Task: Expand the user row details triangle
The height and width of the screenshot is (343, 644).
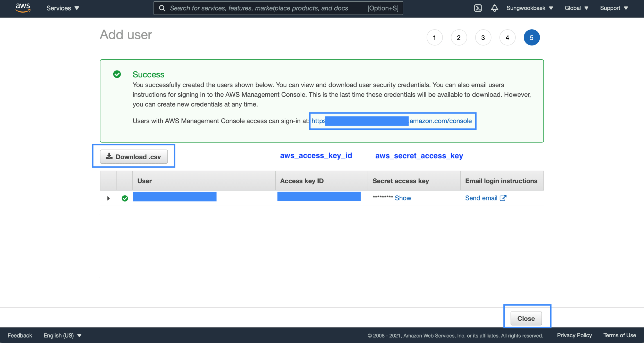Action: pos(108,198)
